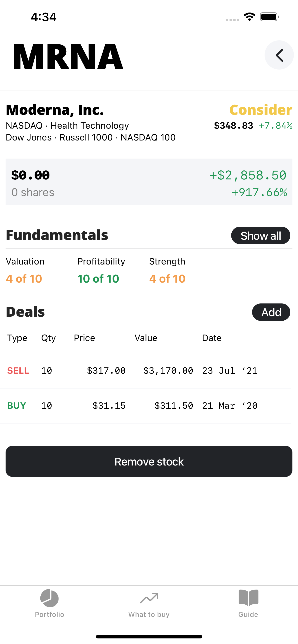
Task: Remove stock from portfolio
Action: [x=149, y=461]
